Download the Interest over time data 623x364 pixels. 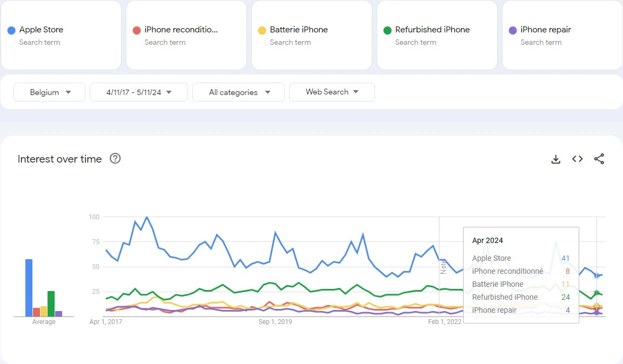(555, 159)
